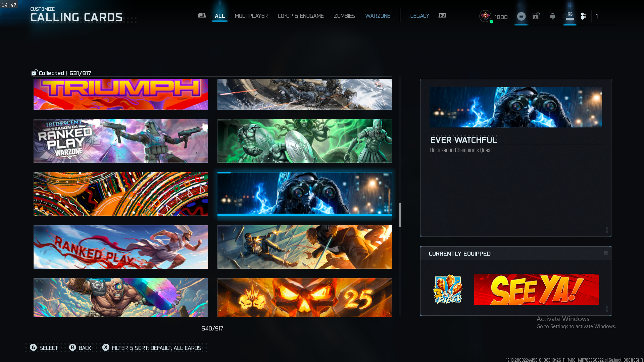Click the BACK prompt label
Viewport: 644px width, 362px height.
tap(85, 348)
